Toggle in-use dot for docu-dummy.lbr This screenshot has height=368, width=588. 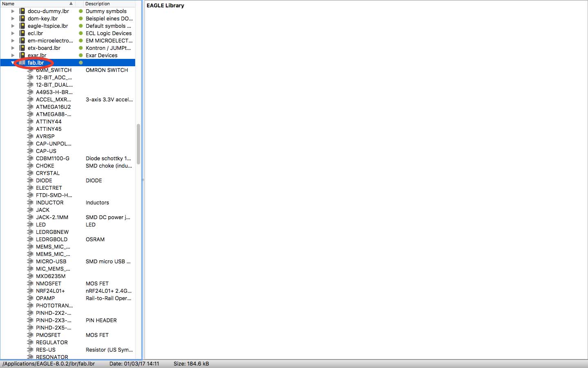click(x=81, y=11)
